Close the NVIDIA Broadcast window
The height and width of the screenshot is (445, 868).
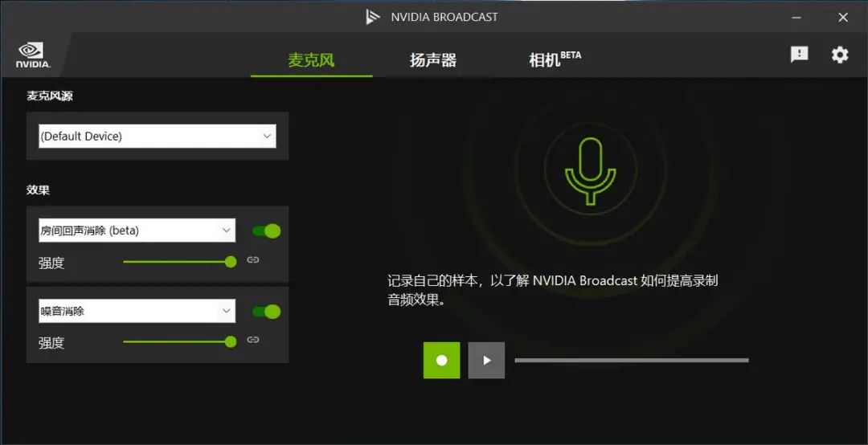[843, 17]
